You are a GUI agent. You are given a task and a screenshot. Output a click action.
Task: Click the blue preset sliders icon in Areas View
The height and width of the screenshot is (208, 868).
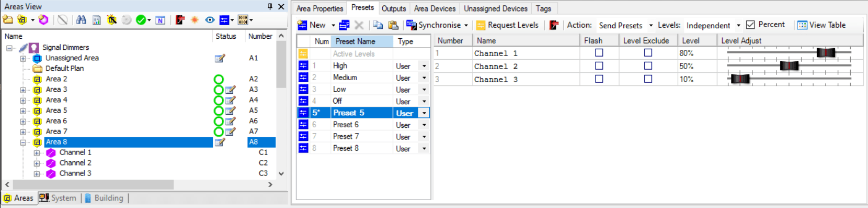(x=224, y=20)
